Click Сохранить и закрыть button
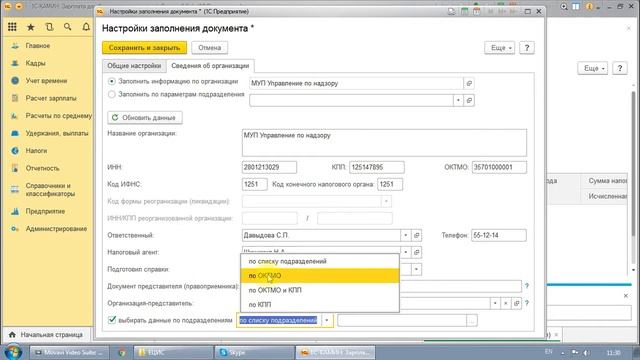The width and height of the screenshot is (640, 360). 144,48
